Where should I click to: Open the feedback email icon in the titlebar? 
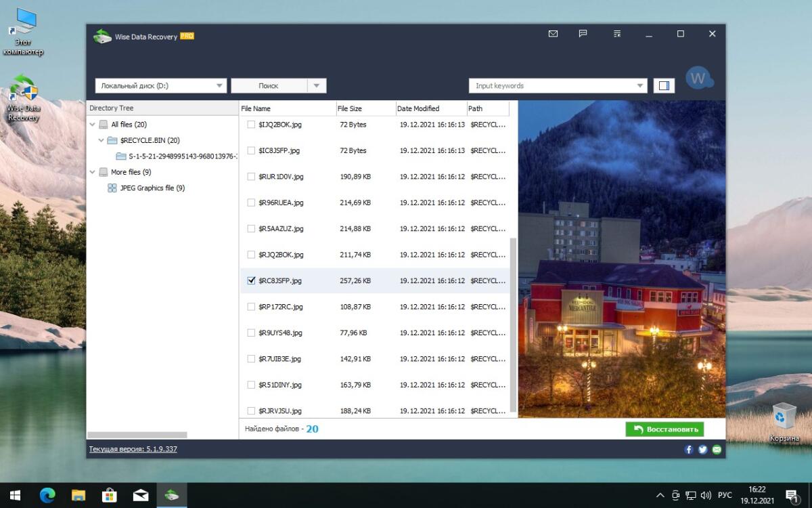click(552, 33)
